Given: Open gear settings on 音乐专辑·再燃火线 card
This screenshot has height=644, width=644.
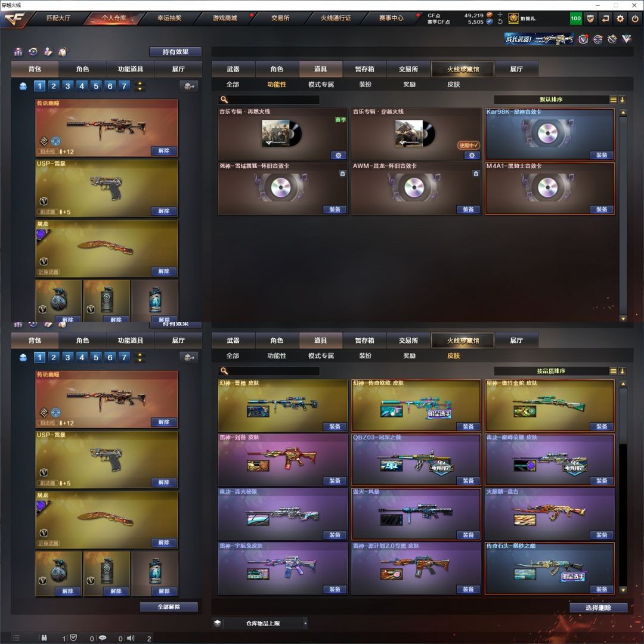Looking at the screenshot, I should click(339, 155).
